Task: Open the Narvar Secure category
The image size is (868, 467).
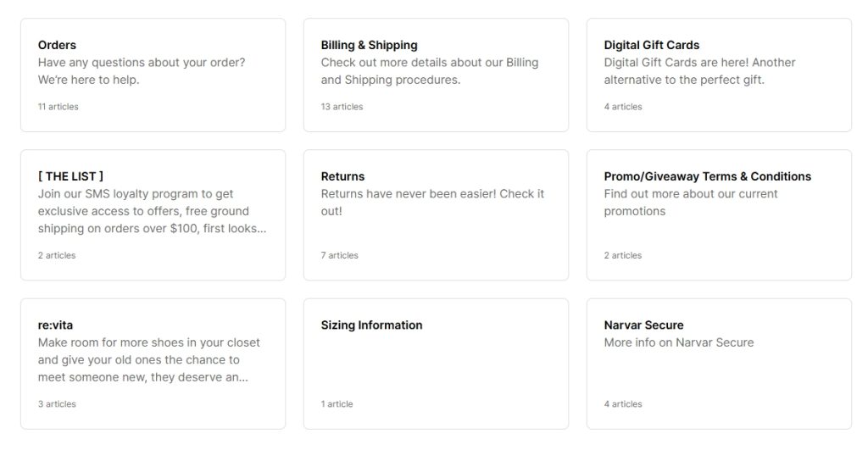Action: coord(643,325)
